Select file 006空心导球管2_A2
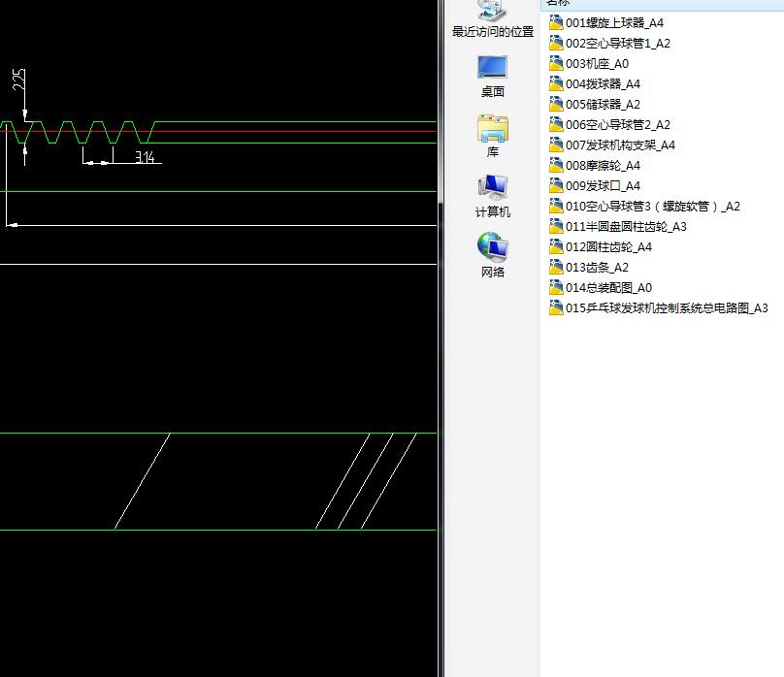 click(x=609, y=125)
